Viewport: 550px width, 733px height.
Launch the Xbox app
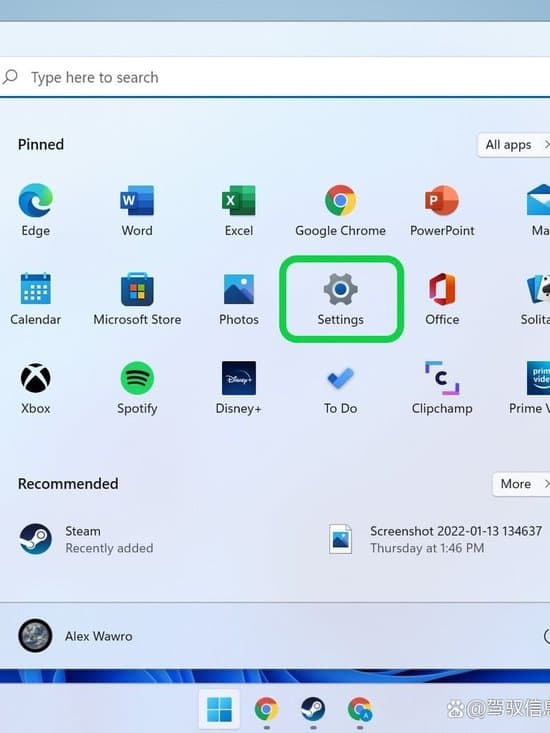tap(36, 388)
